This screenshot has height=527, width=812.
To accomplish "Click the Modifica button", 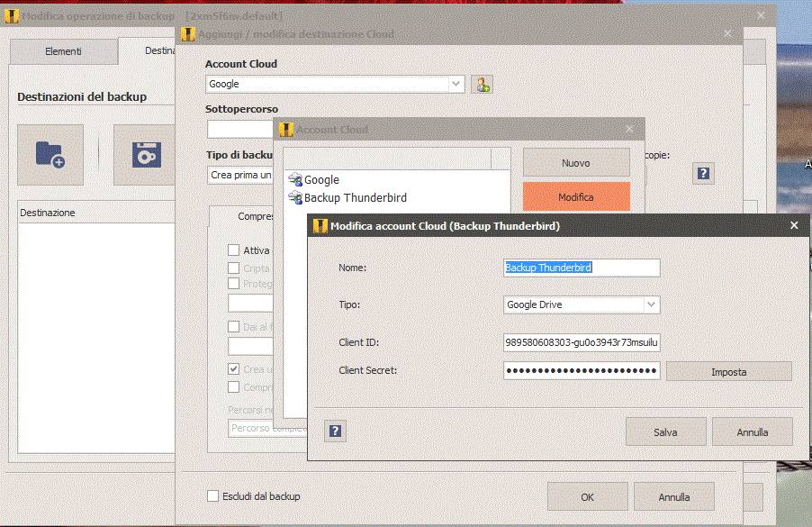I will pyautogui.click(x=576, y=197).
